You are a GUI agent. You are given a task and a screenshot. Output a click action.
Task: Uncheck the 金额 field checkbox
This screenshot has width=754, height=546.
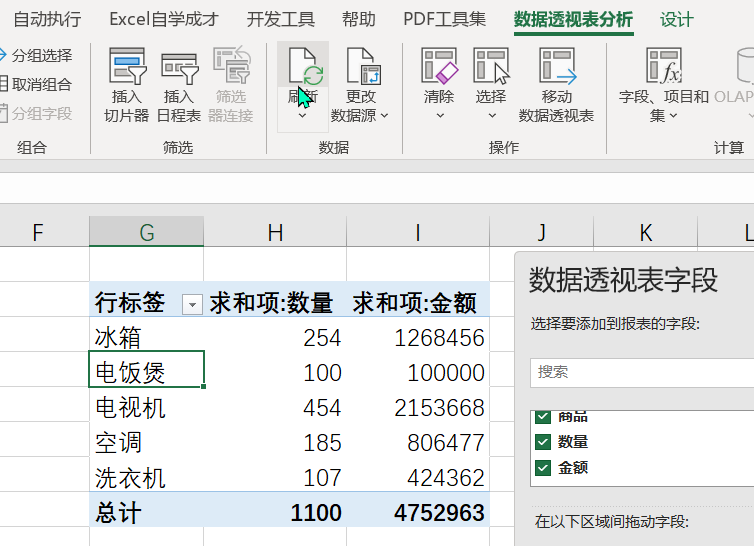pos(543,468)
